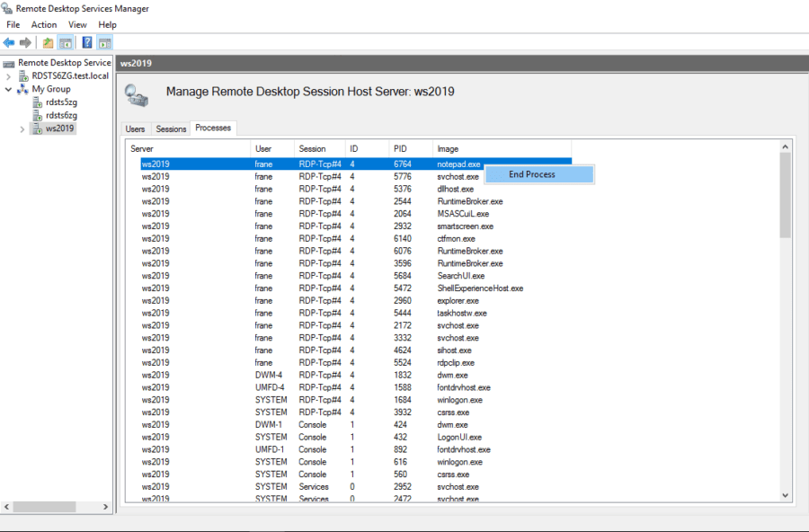809x532 pixels.
Task: Click the vertical scrollbar down arrow
Action: click(785, 494)
